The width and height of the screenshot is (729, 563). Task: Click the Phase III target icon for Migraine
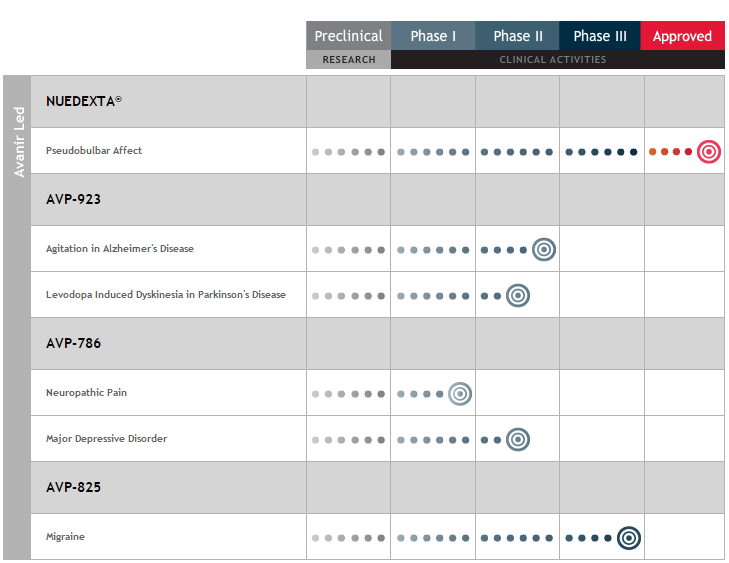(x=629, y=538)
